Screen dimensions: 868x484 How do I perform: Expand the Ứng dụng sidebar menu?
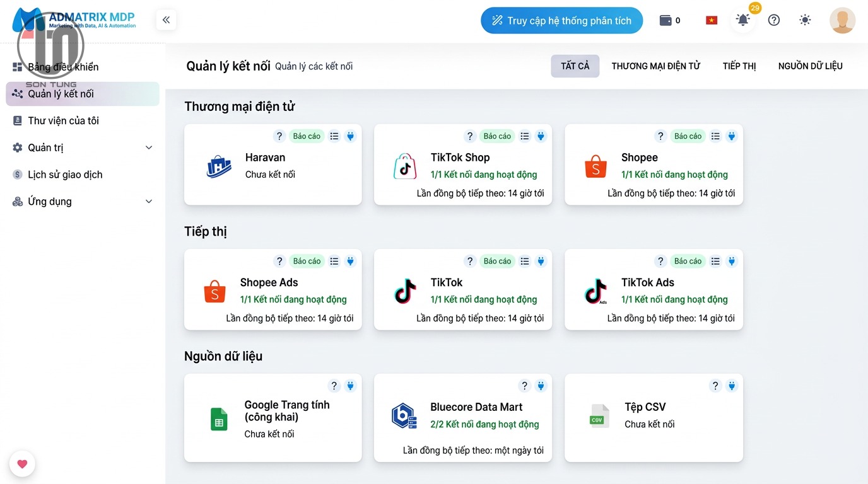[83, 202]
